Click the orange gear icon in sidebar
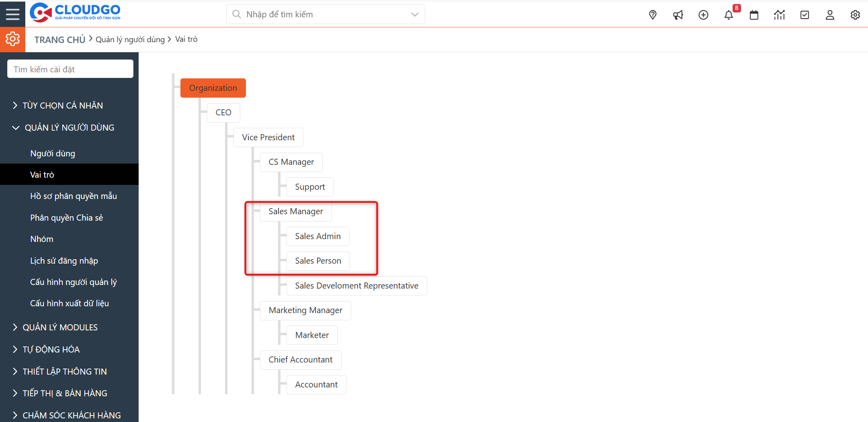 [x=12, y=39]
